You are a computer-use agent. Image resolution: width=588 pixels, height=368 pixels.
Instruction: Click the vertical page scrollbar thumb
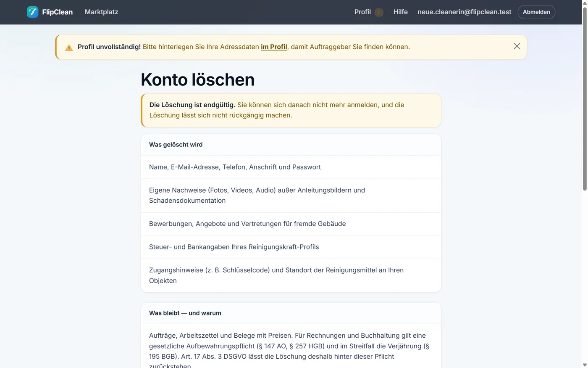[585, 99]
